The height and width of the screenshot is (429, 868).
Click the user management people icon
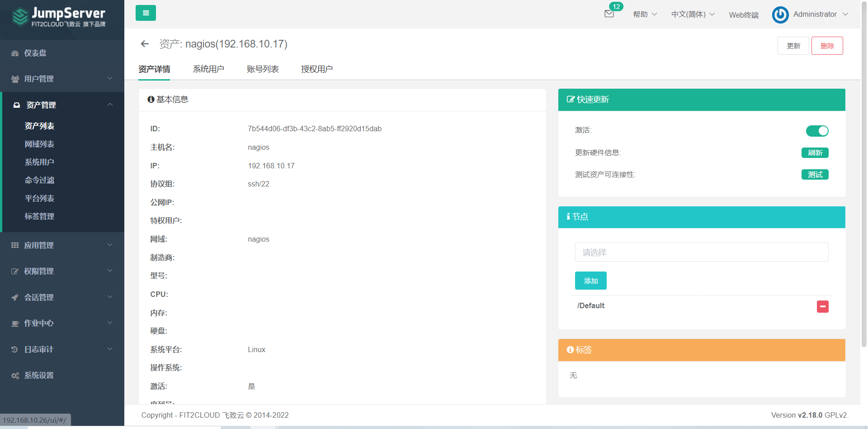15,79
